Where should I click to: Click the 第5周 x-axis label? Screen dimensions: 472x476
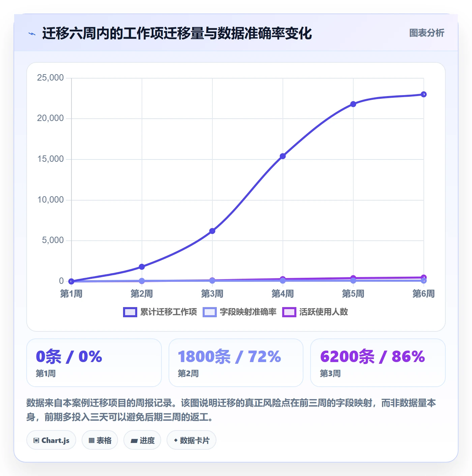pyautogui.click(x=353, y=294)
